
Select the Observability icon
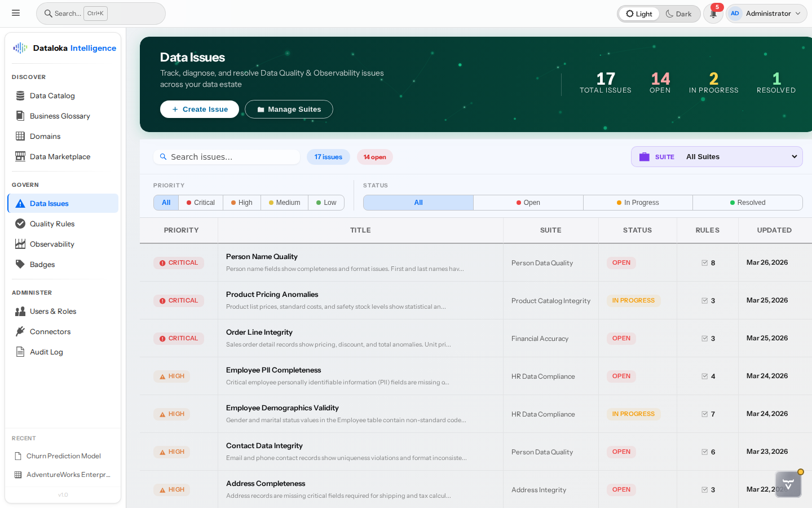point(20,244)
